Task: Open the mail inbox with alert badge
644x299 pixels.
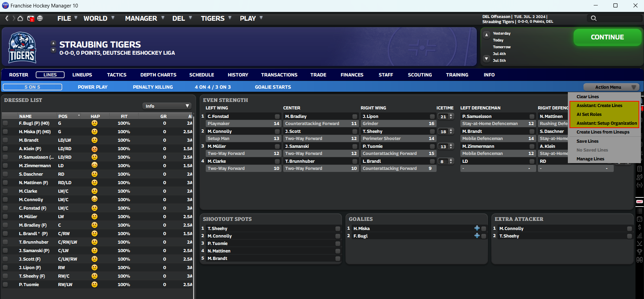Action: coord(31,18)
